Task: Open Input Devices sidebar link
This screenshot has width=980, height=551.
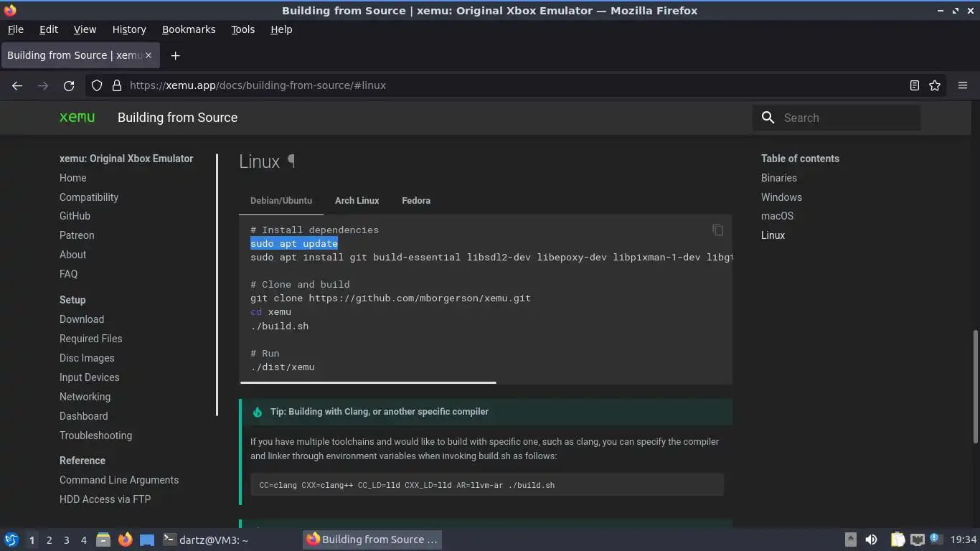Action: [89, 377]
